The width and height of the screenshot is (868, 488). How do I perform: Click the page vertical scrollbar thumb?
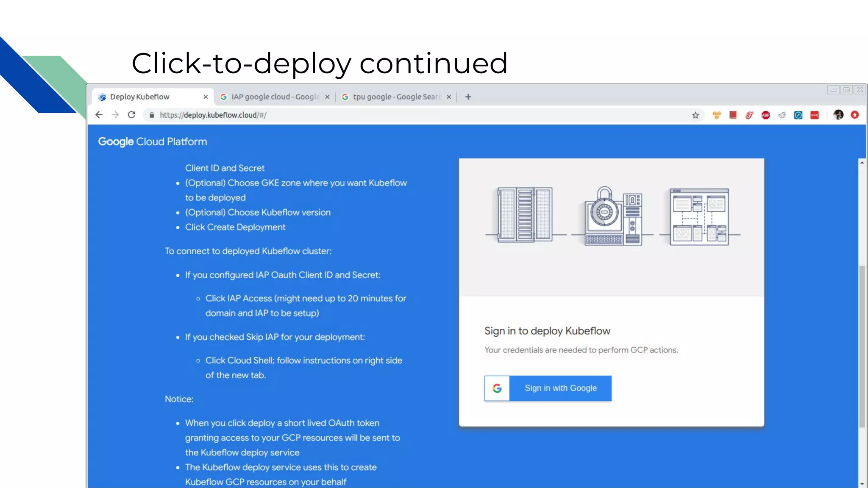coord(862,346)
